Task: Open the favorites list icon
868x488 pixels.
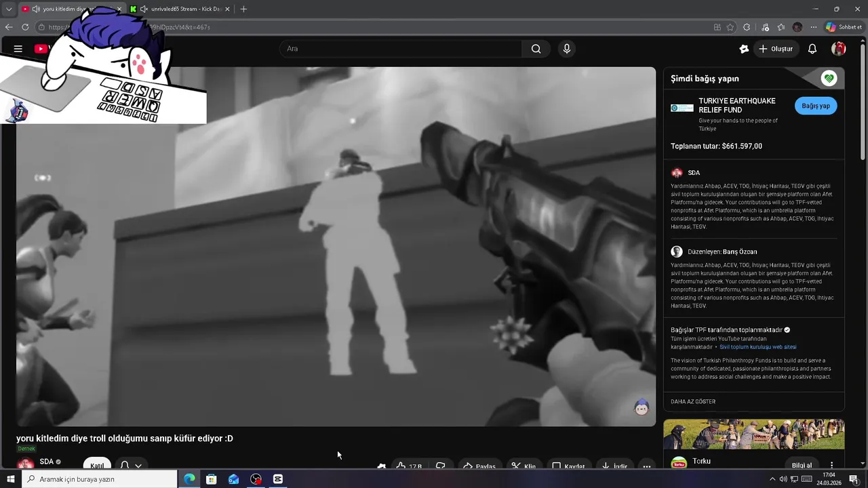Action: click(781, 27)
